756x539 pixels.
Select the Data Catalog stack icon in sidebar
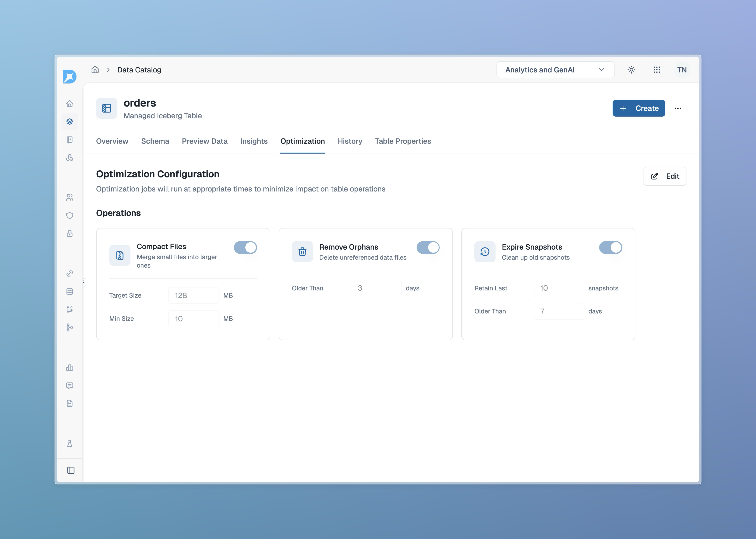pos(70,121)
